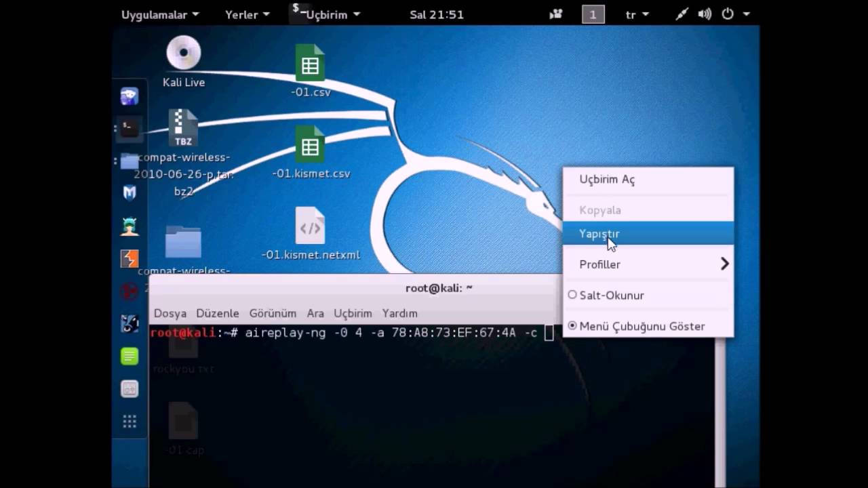Open the tr keyboard layout dropdown

[x=637, y=14]
